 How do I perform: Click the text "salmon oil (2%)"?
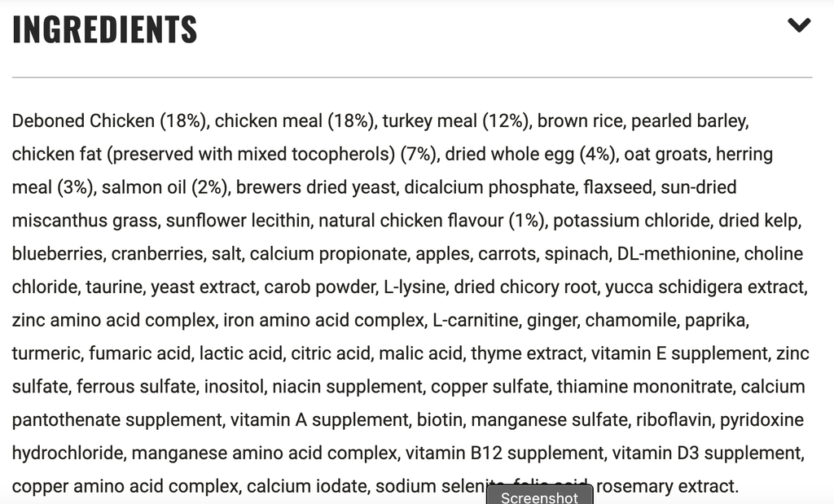click(x=165, y=187)
